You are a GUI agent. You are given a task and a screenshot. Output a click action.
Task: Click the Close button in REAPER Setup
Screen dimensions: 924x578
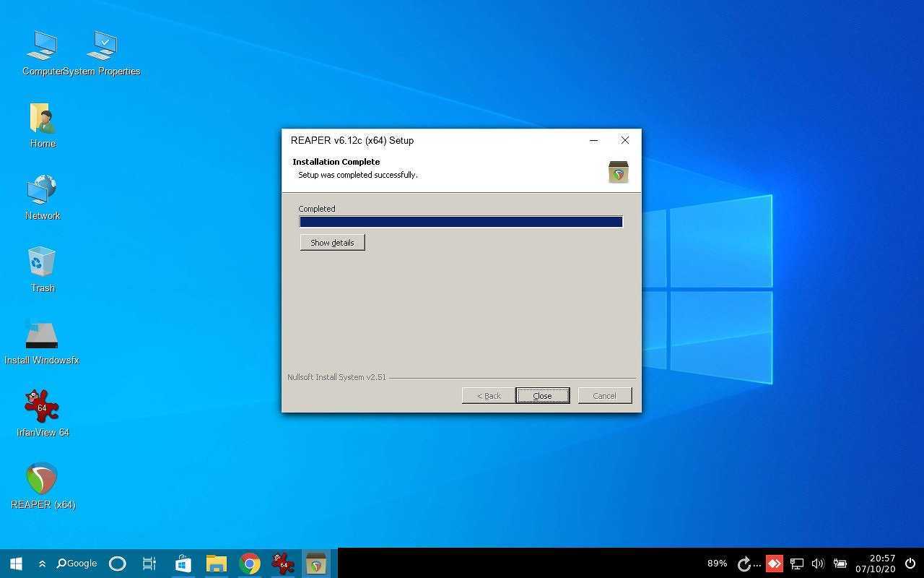pyautogui.click(x=542, y=395)
